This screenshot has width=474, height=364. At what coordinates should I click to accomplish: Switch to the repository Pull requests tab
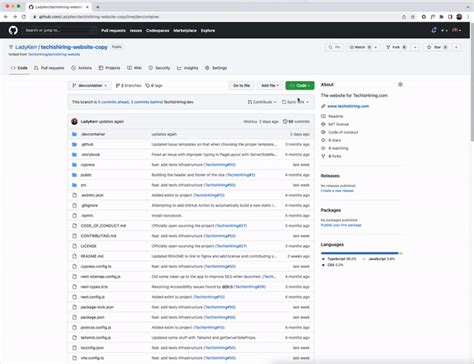(x=49, y=68)
